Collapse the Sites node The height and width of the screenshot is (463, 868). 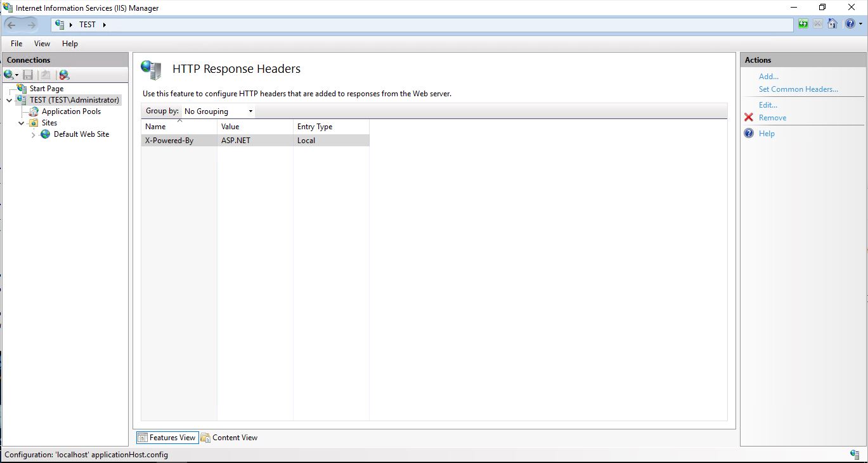pyautogui.click(x=20, y=122)
